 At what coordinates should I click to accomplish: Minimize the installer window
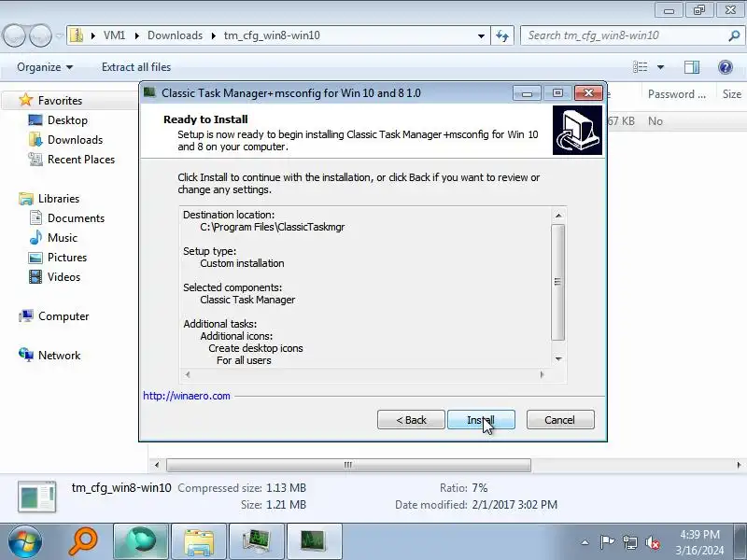pyautogui.click(x=527, y=92)
